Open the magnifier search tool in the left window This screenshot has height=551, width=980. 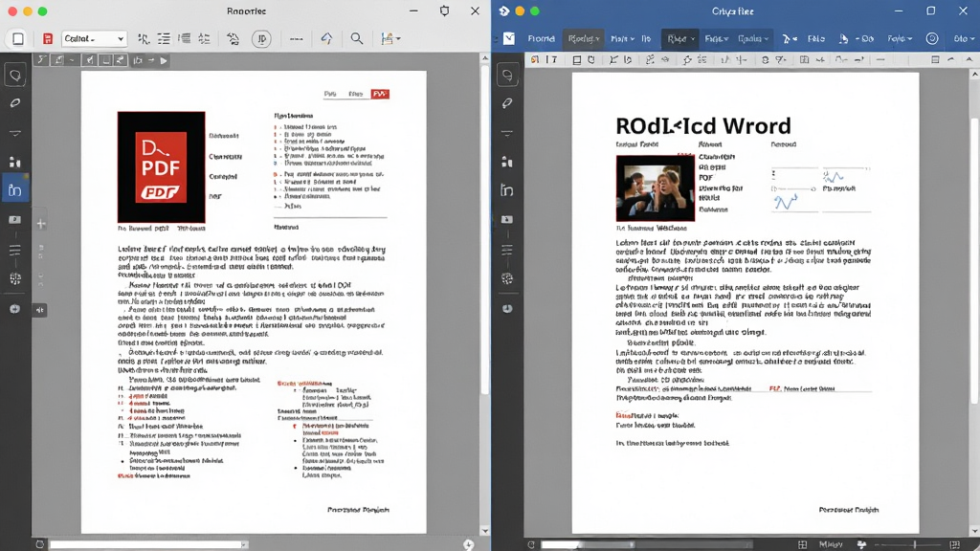tap(356, 38)
